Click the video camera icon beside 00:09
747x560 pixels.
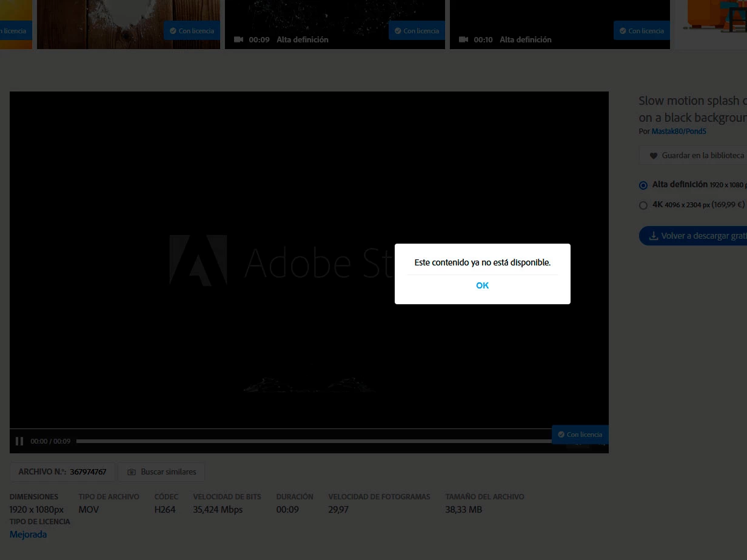pos(238,39)
